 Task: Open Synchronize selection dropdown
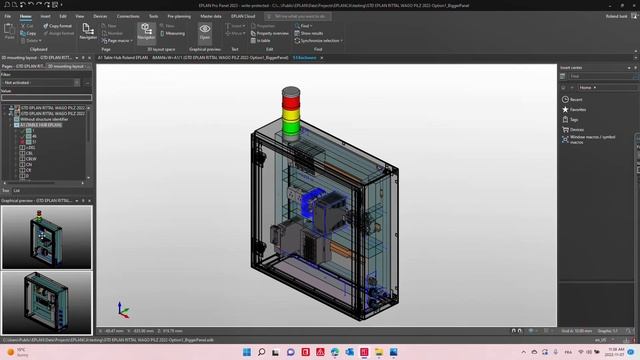pyautogui.click(x=318, y=41)
